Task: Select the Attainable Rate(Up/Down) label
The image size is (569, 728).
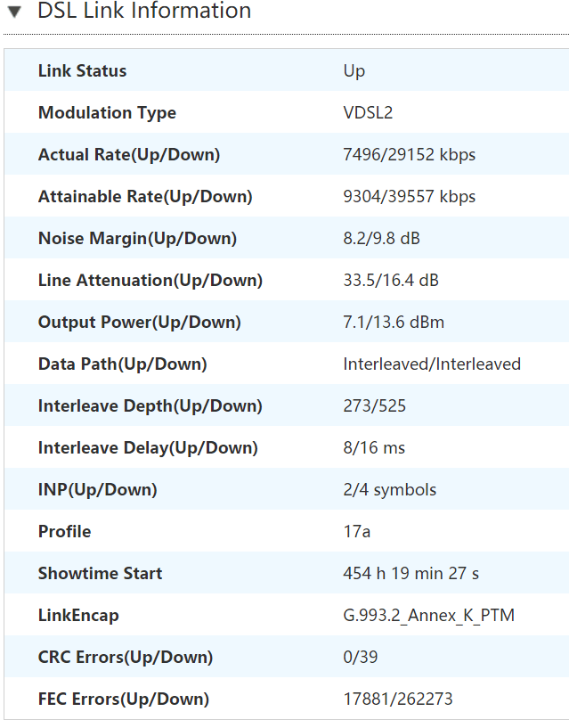Action: (144, 197)
